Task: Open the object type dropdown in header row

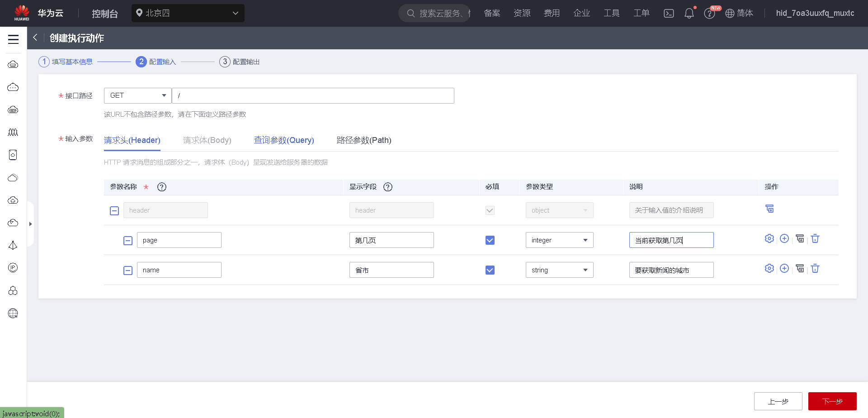Action: 560,210
